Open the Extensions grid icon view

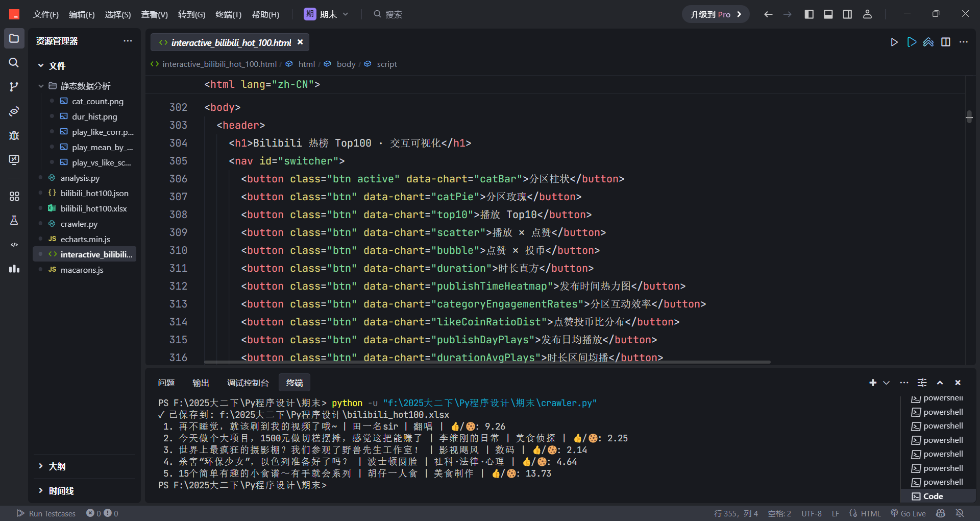(x=14, y=196)
